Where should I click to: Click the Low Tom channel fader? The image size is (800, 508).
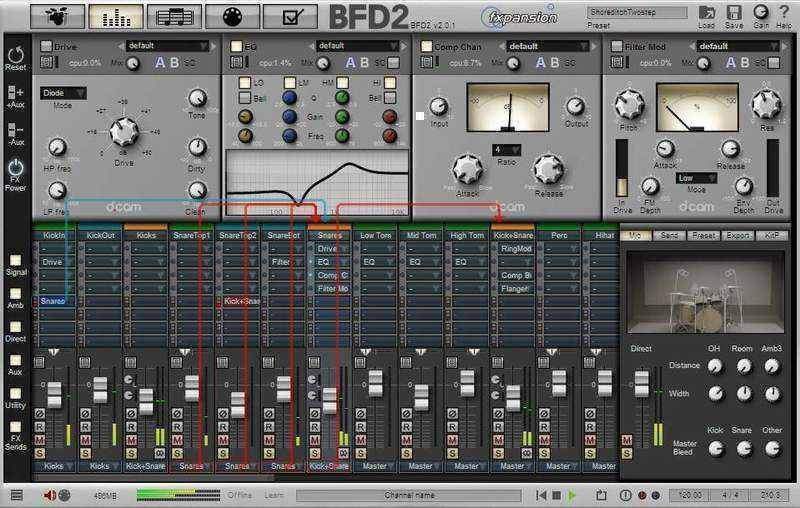tap(375, 384)
